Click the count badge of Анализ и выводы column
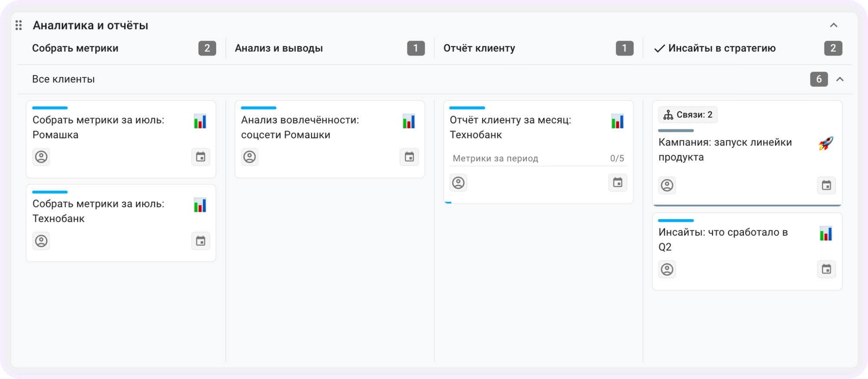The height and width of the screenshot is (379, 868). click(416, 48)
